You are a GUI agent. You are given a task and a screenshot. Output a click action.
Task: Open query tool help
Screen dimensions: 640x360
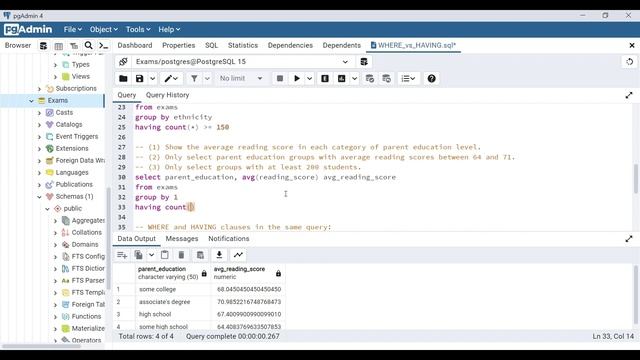[431, 78]
